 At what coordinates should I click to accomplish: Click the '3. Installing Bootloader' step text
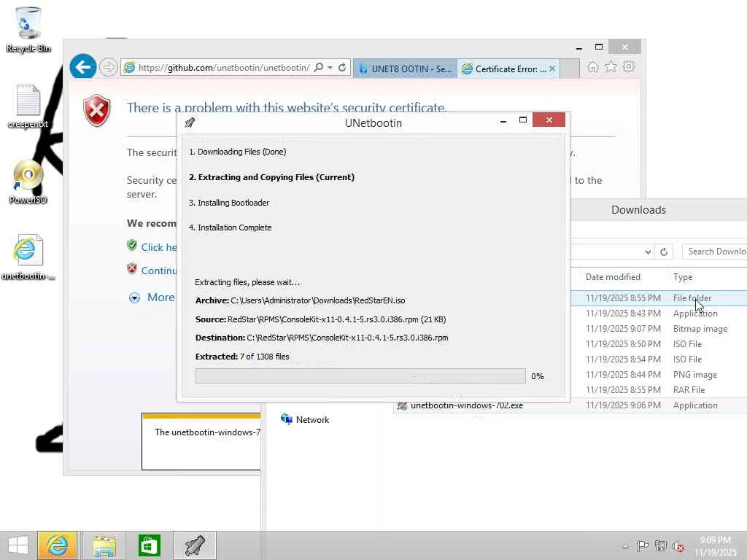[x=229, y=203]
